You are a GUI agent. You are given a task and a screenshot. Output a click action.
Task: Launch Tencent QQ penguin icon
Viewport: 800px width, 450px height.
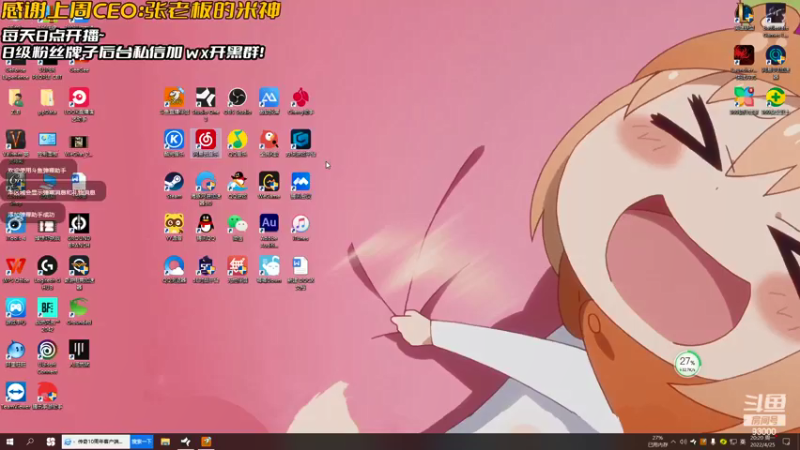(206, 223)
